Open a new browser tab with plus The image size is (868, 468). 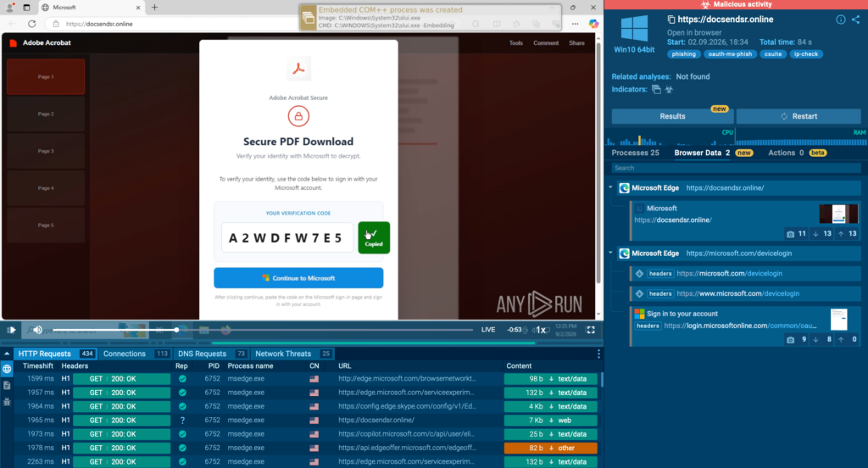[154, 7]
